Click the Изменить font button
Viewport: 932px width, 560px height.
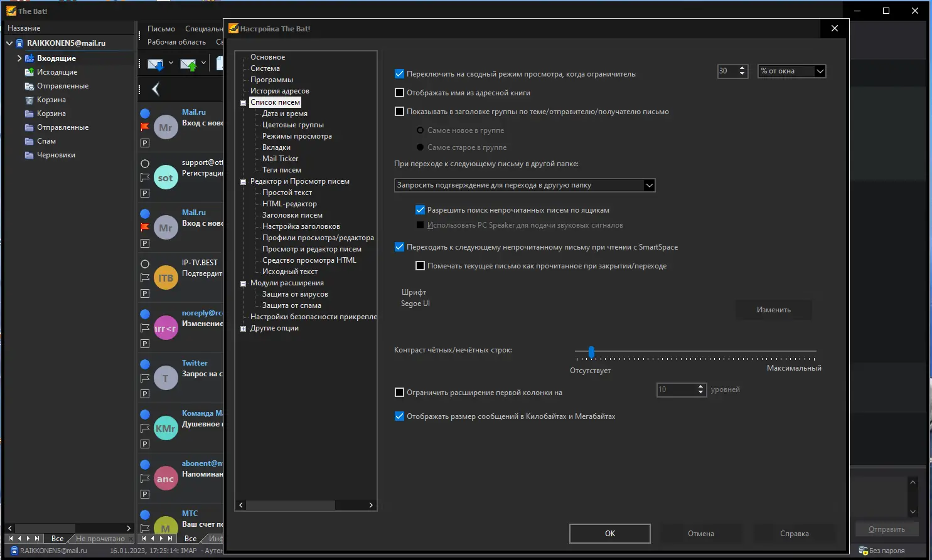[x=774, y=310]
